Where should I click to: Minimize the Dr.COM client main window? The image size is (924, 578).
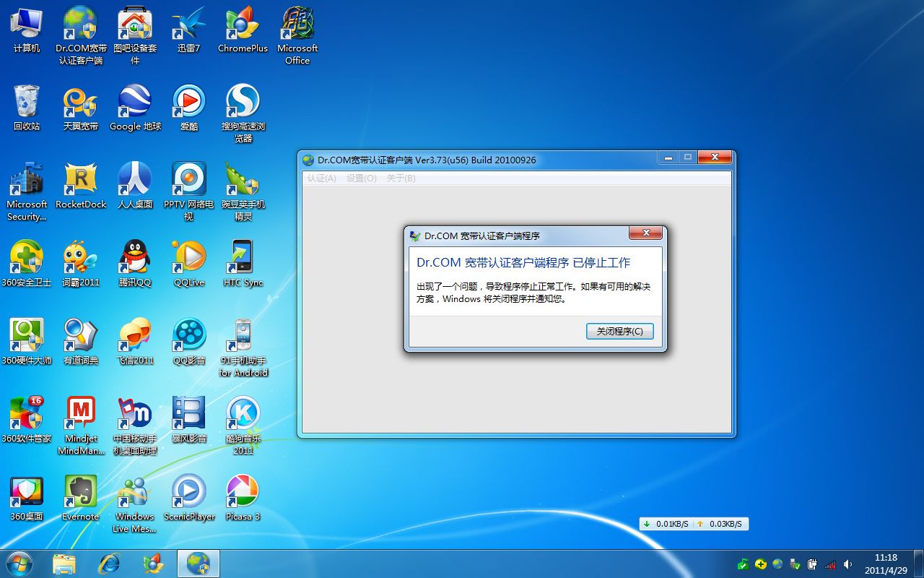click(x=668, y=158)
